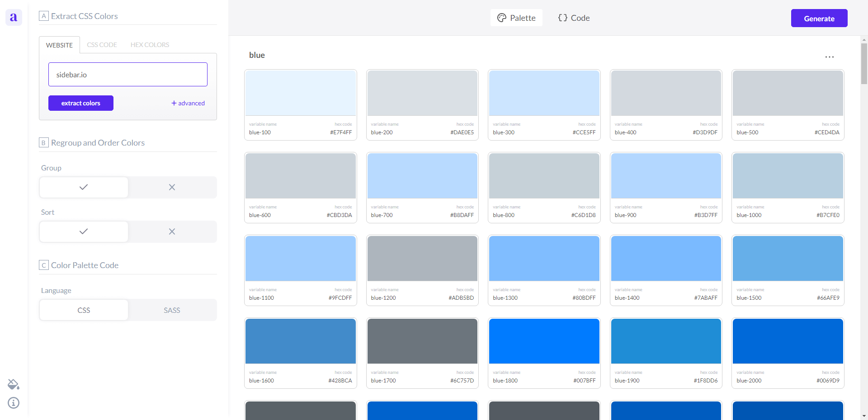Viewport: 868px width, 420px height.
Task: Click the Extract CSS Colors section heading
Action: [x=84, y=16]
